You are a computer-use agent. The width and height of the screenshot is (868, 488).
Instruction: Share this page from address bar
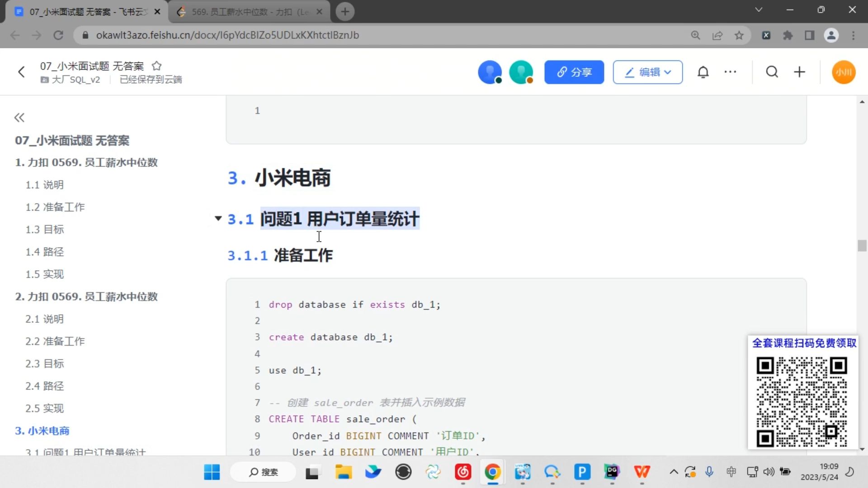point(717,35)
